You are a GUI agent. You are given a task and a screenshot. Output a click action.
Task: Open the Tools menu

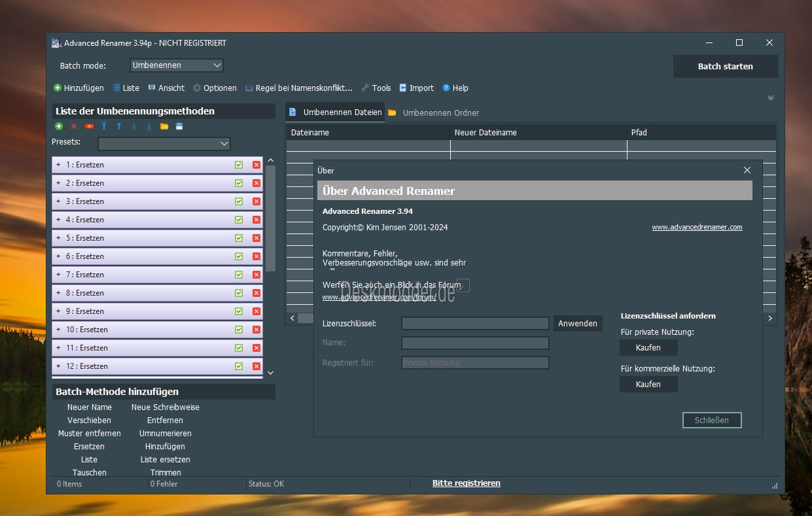click(376, 88)
